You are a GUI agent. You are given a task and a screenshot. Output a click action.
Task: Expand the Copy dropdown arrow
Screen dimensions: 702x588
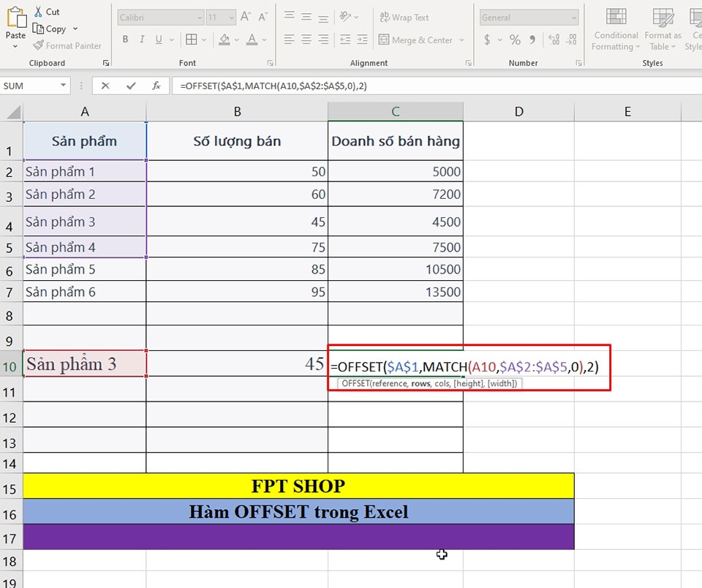tap(75, 29)
